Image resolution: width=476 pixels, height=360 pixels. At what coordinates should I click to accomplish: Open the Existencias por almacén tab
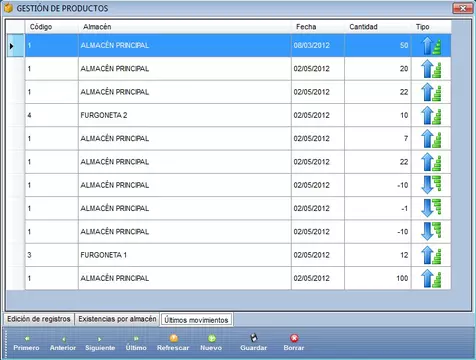(117, 319)
